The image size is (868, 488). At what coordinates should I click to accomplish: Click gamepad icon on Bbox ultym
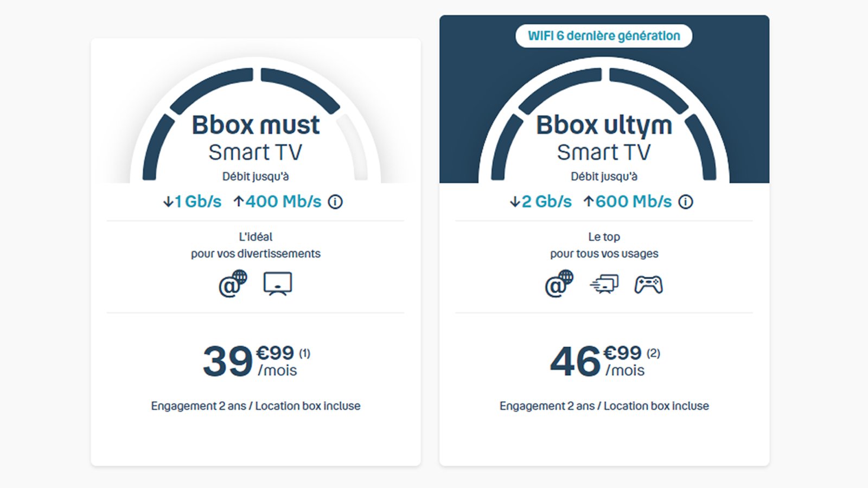[x=648, y=284]
